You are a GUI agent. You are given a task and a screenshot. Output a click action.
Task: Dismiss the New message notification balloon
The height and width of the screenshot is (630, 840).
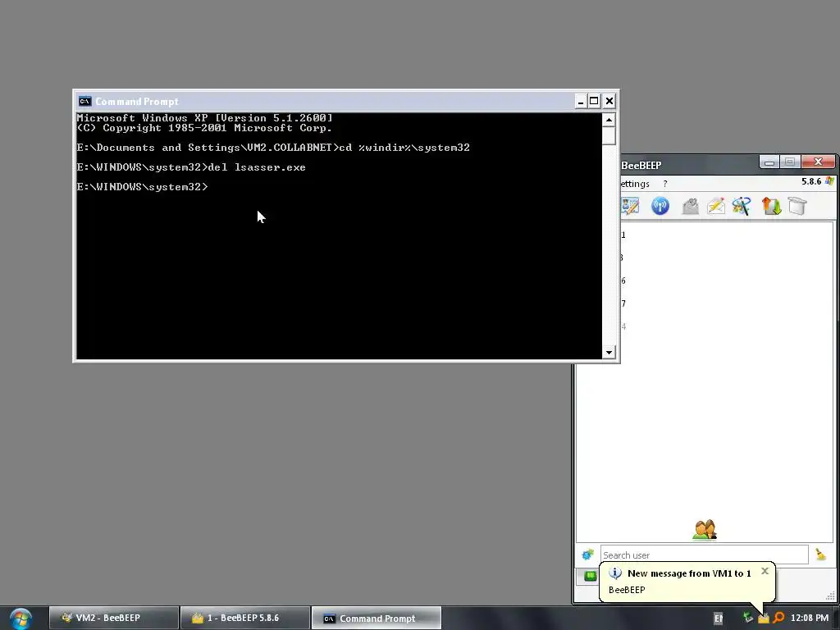tap(765, 571)
